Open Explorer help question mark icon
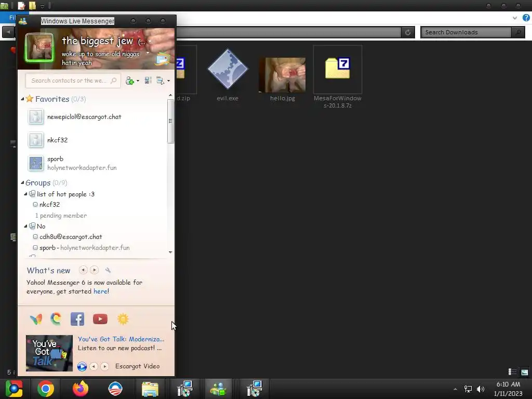532x399 pixels. coord(526,18)
